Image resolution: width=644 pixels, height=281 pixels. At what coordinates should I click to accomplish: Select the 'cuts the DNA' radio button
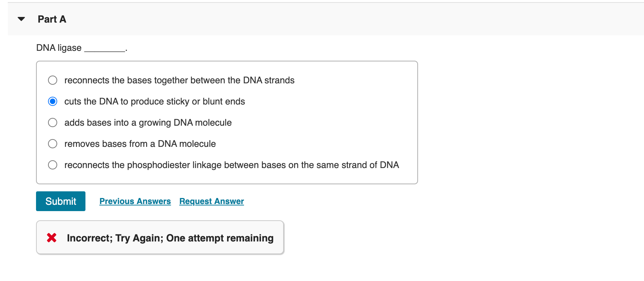(x=53, y=101)
